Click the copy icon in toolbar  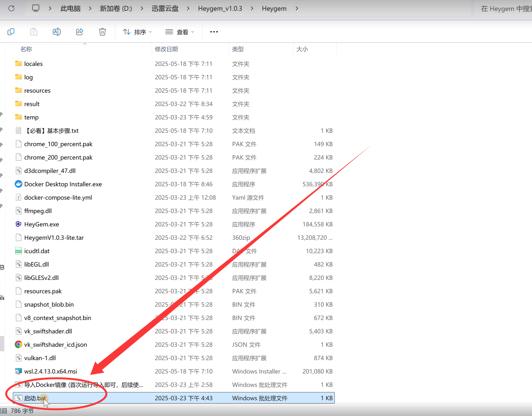11,32
